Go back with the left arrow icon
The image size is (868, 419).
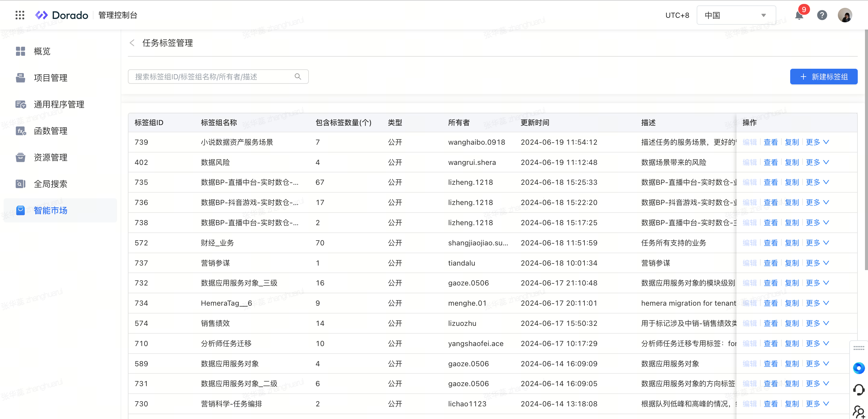(x=132, y=43)
